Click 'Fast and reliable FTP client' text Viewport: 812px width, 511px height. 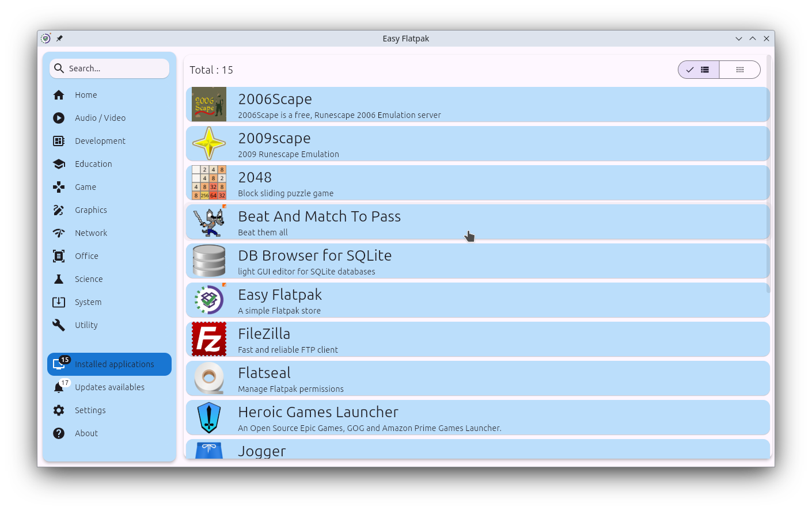tap(288, 350)
